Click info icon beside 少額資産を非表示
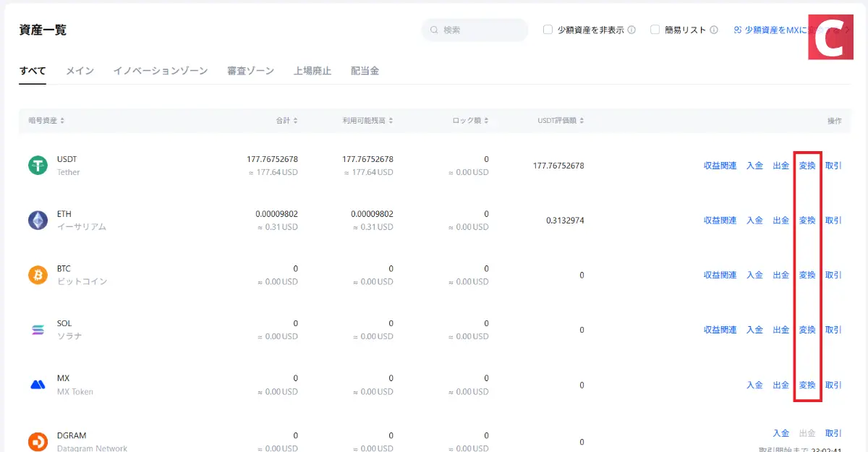Image resolution: width=868 pixels, height=452 pixels. click(x=631, y=30)
